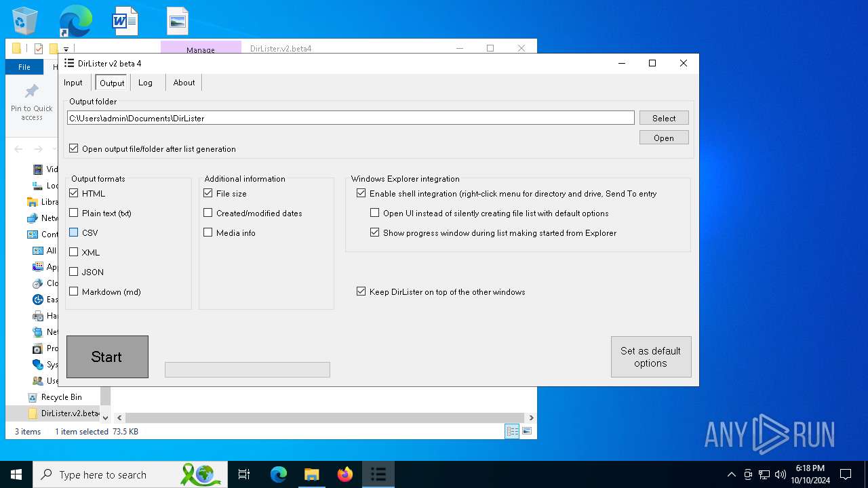
Task: Toggle the HTML output format
Action: click(74, 193)
